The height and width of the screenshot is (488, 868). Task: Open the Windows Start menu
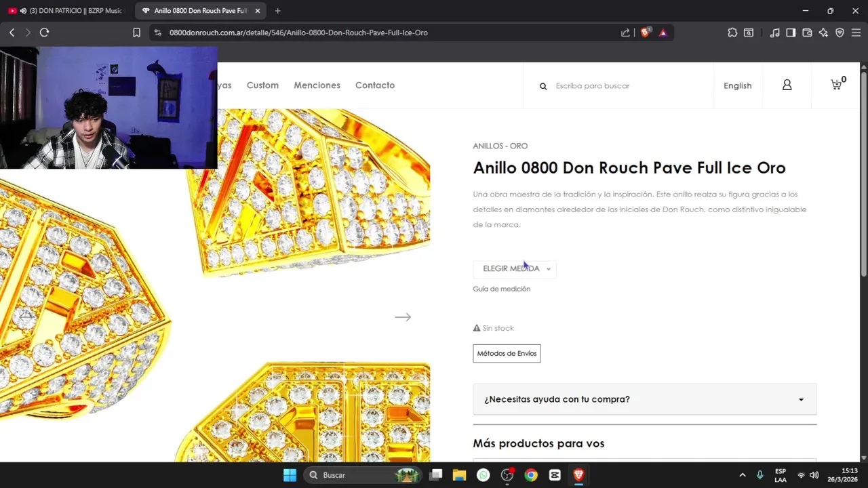point(290,475)
